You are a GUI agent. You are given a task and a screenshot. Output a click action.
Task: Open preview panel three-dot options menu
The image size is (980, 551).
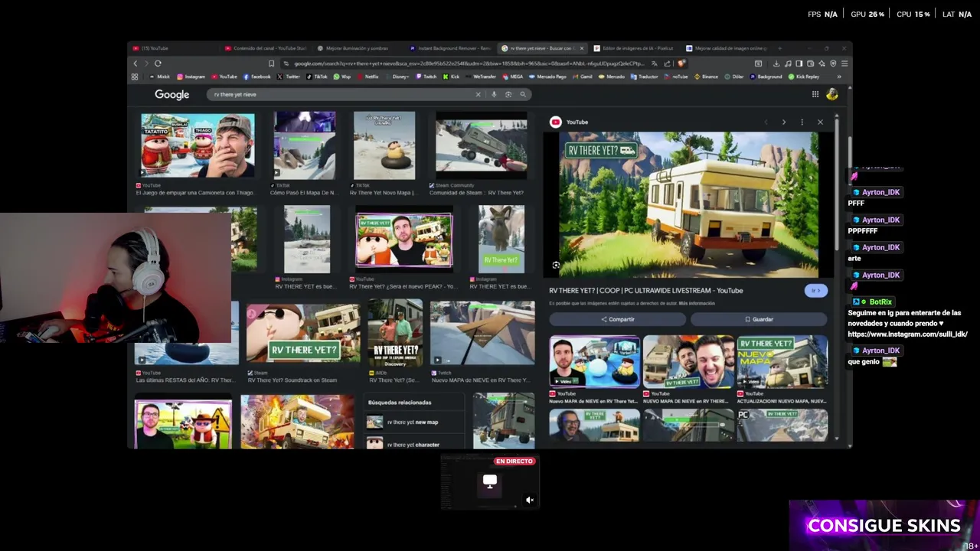pos(802,122)
